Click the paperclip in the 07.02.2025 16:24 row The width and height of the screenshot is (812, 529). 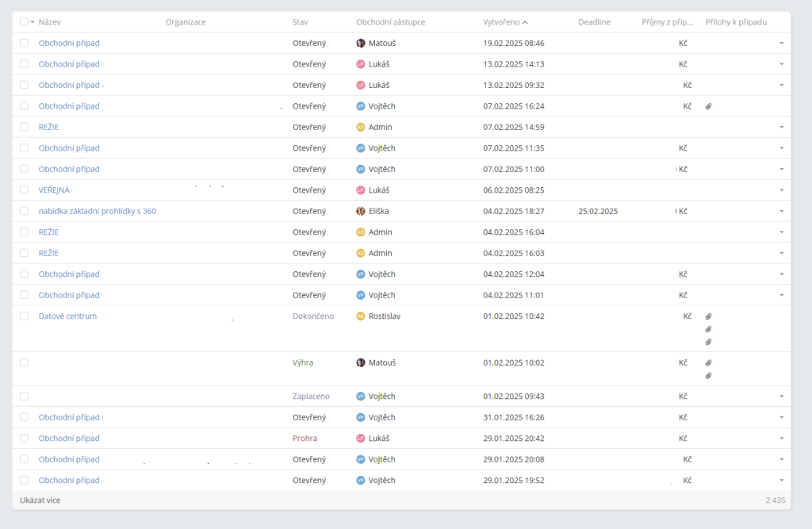click(x=708, y=106)
